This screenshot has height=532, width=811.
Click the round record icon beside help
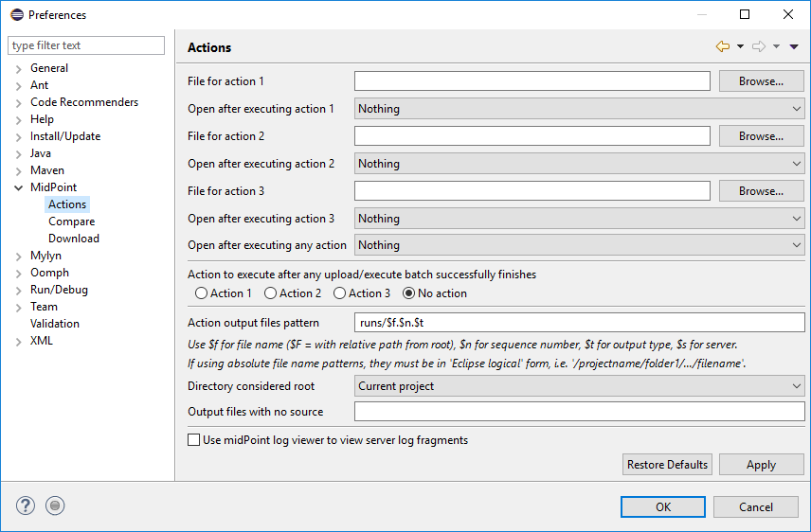(55, 505)
